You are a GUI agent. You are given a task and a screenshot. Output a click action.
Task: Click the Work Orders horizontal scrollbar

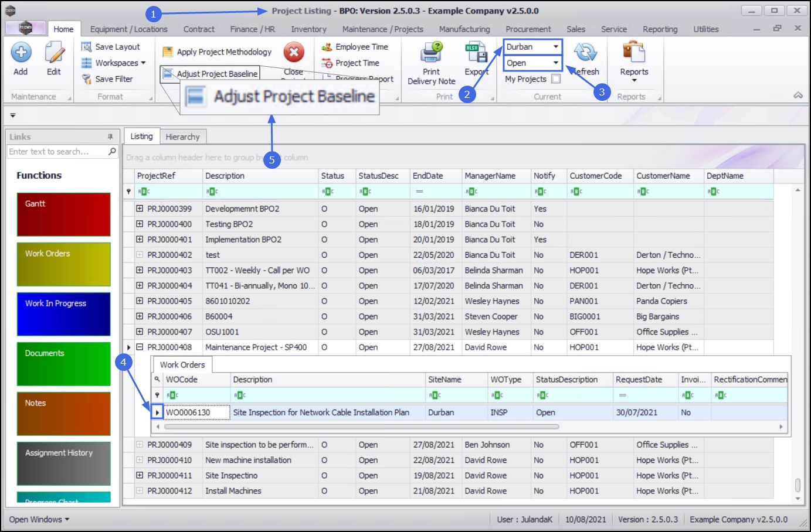(361, 427)
